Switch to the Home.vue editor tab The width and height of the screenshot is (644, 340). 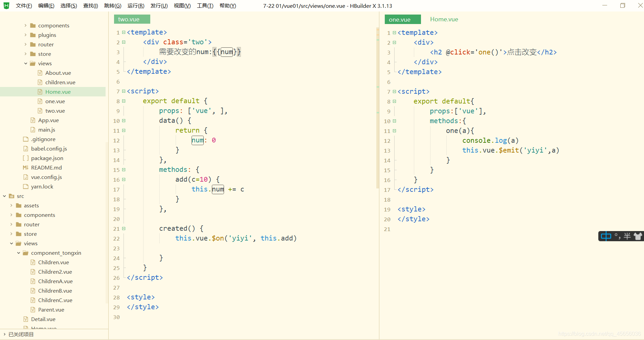[x=444, y=19]
